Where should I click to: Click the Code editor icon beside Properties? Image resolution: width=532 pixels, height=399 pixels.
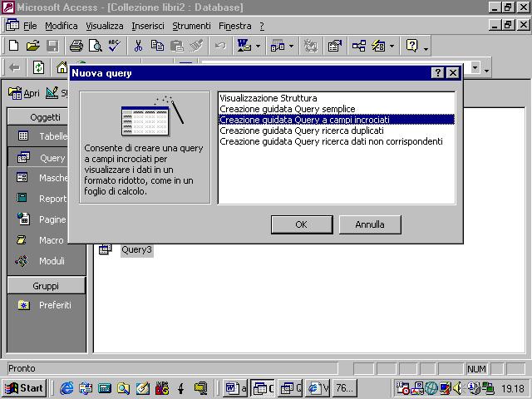pyautogui.click(x=310, y=46)
